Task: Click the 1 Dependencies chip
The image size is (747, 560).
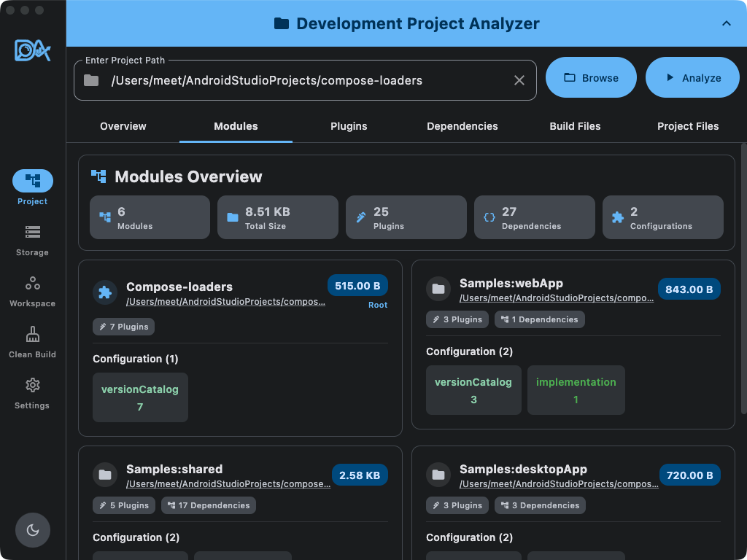Action: tap(540, 319)
